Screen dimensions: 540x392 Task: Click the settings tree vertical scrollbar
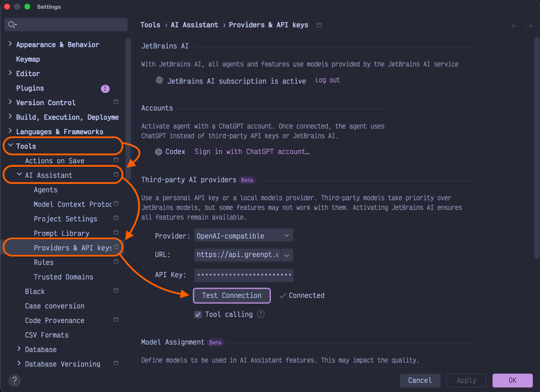pos(128,108)
